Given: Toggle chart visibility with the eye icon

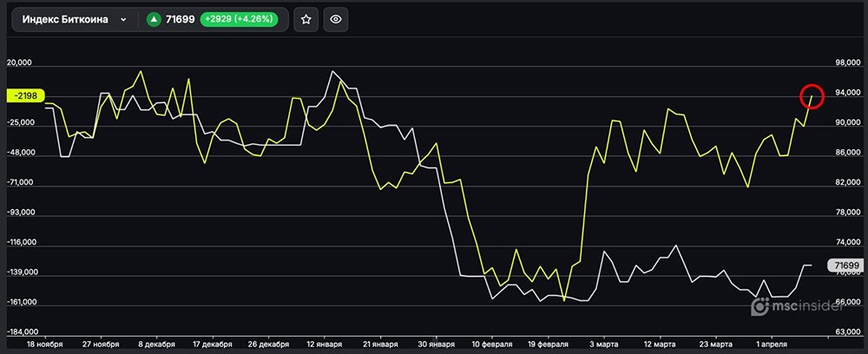Looking at the screenshot, I should click(336, 19).
